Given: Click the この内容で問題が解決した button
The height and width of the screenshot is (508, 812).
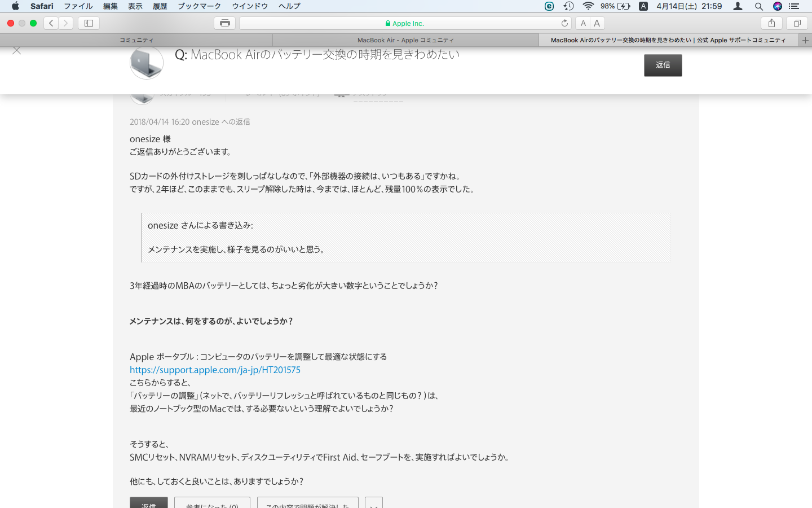Looking at the screenshot, I should pyautogui.click(x=308, y=503).
